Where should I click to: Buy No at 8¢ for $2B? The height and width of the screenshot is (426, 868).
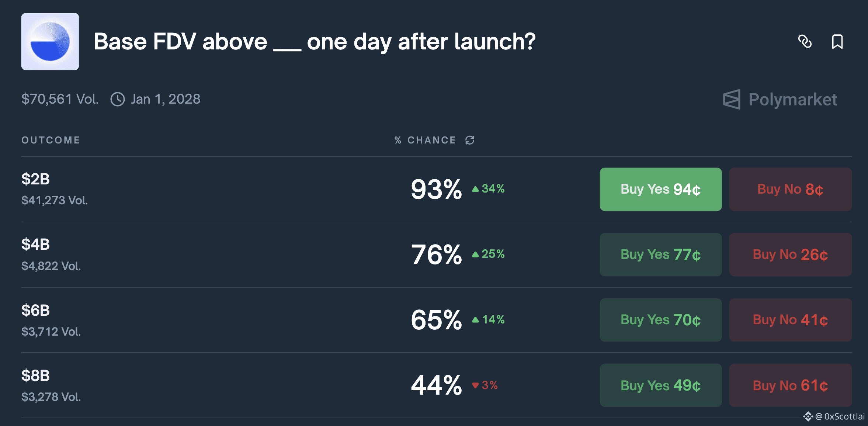coord(790,189)
